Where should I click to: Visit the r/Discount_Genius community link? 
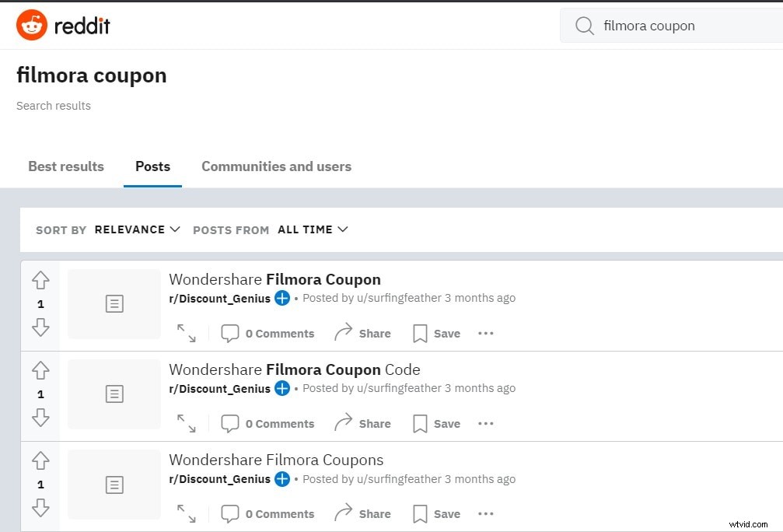click(219, 298)
